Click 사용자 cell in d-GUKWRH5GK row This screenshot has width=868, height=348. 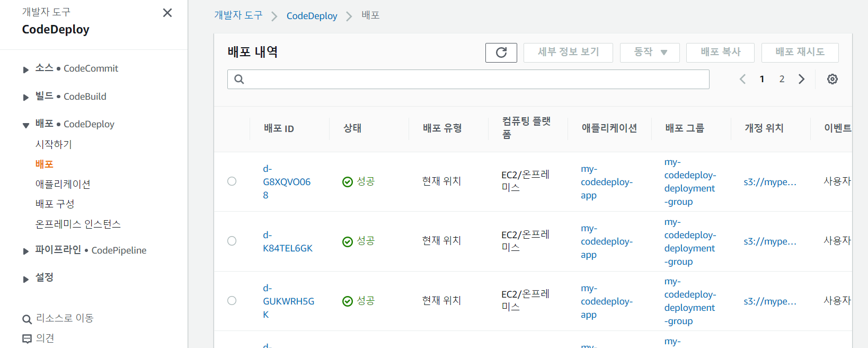pyautogui.click(x=837, y=300)
